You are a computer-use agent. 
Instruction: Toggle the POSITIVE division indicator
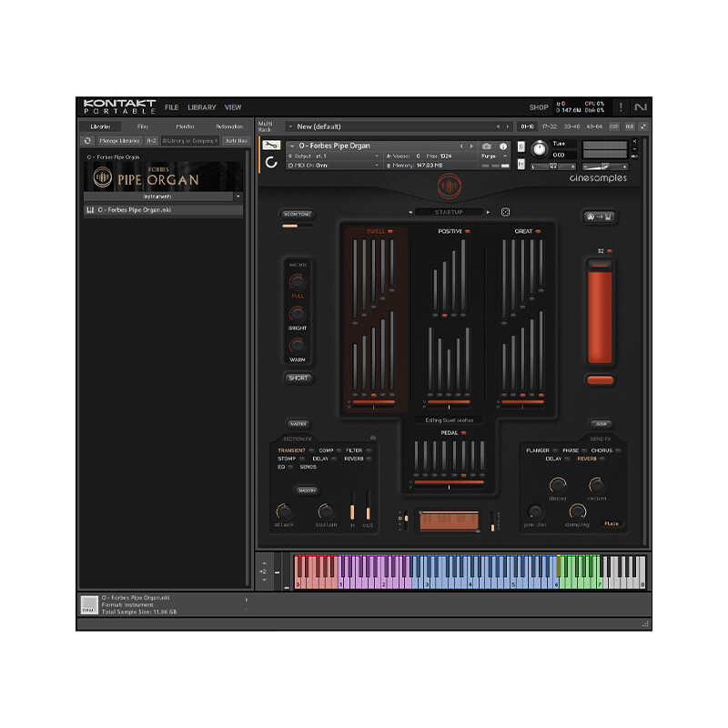click(468, 231)
